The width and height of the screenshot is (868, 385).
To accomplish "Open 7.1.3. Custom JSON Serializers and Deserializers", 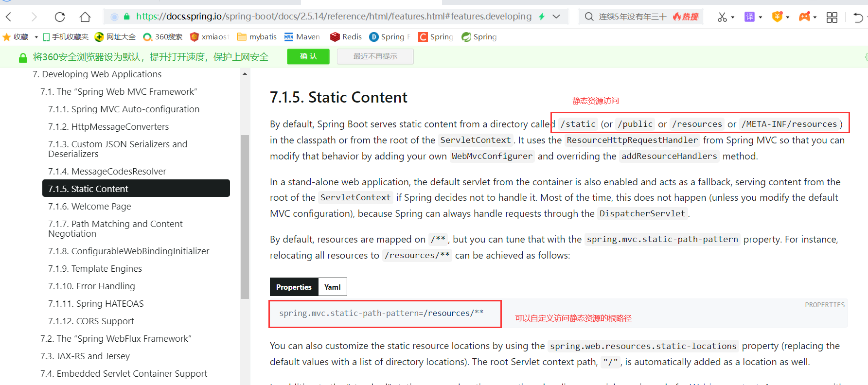I will click(118, 149).
